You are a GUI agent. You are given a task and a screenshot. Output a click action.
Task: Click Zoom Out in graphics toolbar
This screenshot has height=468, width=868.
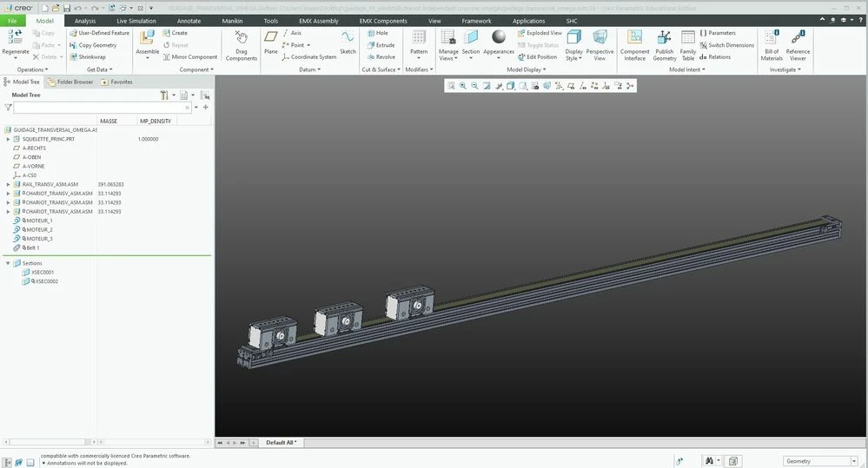pyautogui.click(x=474, y=86)
